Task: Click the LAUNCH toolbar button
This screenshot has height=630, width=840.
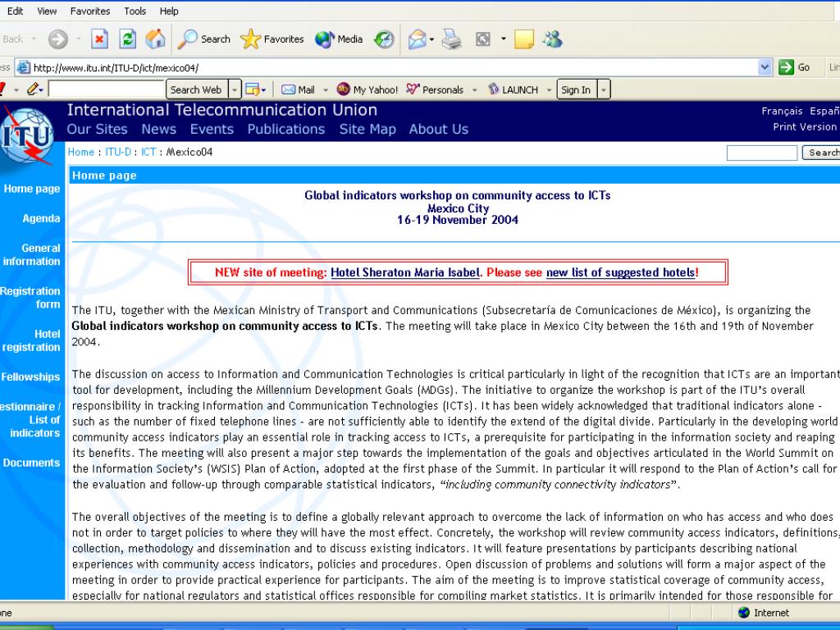Action: [513, 89]
